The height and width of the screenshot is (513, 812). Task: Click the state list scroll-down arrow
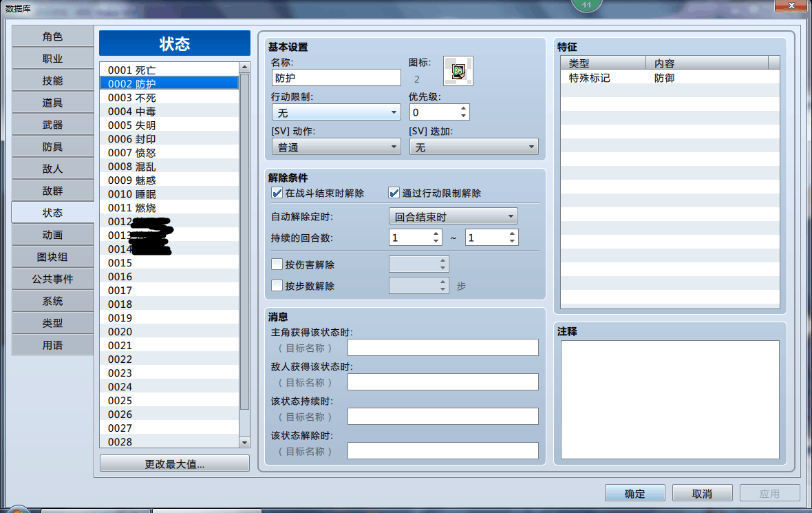245,443
